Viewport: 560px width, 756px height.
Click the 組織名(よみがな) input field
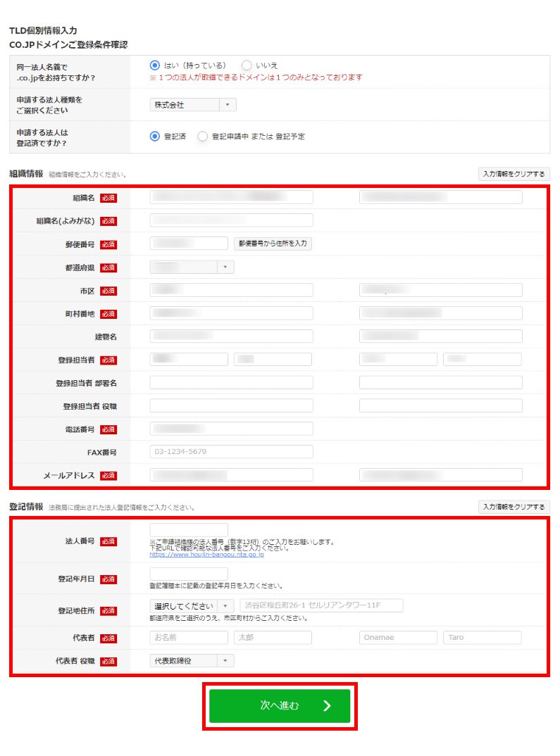tap(231, 220)
